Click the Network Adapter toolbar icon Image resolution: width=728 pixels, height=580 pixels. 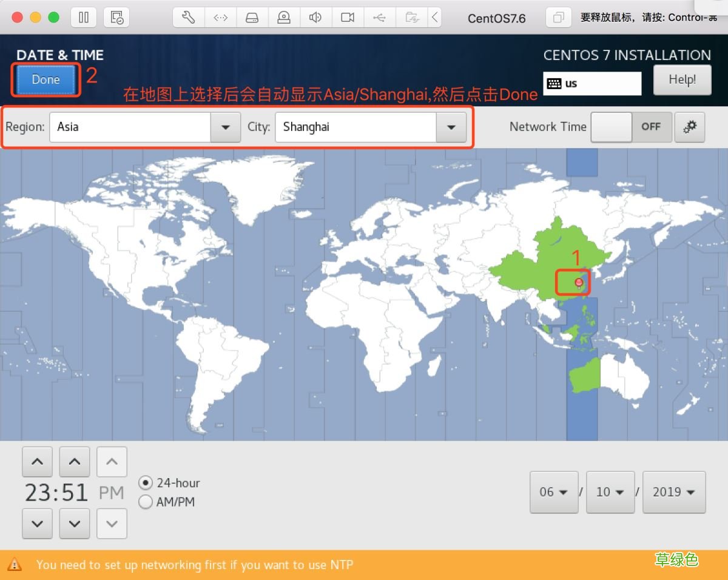pyautogui.click(x=220, y=18)
